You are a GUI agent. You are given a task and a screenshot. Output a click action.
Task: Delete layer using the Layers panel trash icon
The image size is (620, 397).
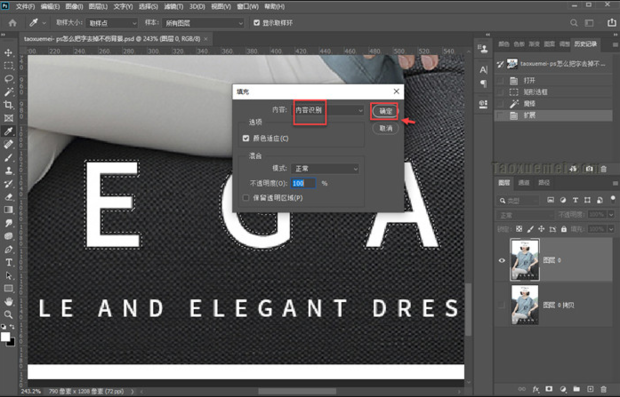[603, 389]
